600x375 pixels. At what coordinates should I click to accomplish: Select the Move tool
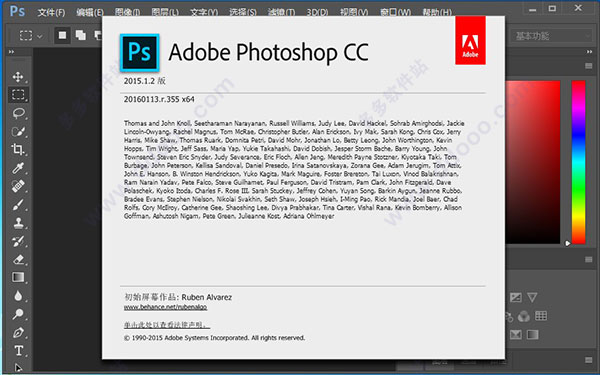[x=18, y=77]
